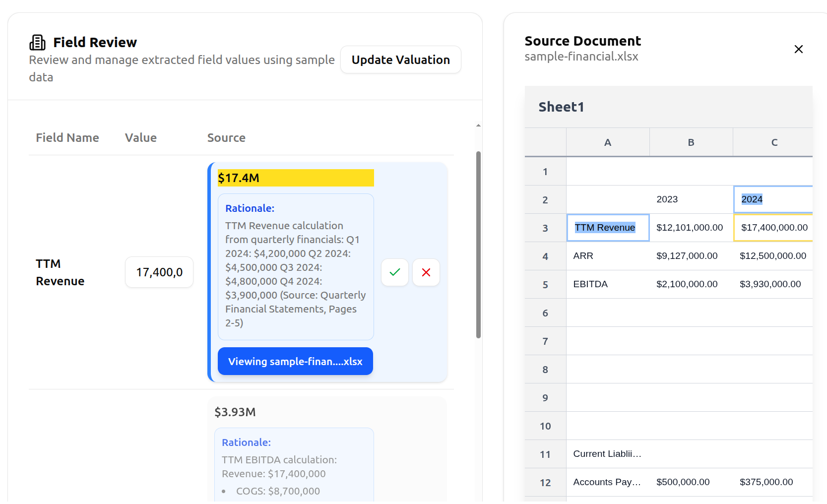
Task: Accept the TTM Revenue value with green checkmark
Action: pos(395,272)
